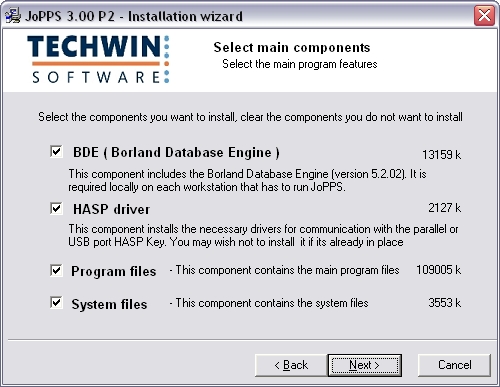Click the 'BDE ( Borland Database Engine )' label
This screenshot has height=387, width=500.
176,153
